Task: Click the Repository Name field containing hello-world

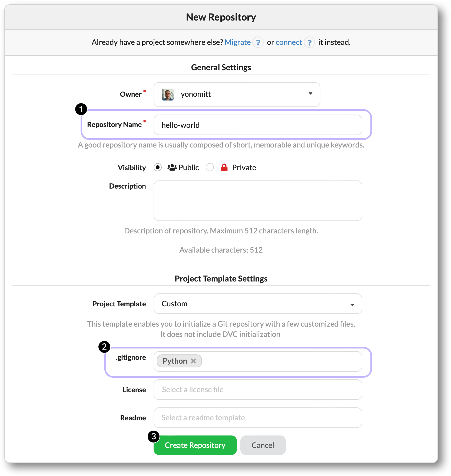Action: pyautogui.click(x=258, y=125)
